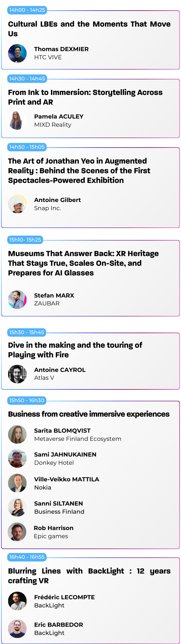This screenshot has height=644, width=181.
Task: Select Antoine CAYROL's avatar
Action: coord(17,374)
